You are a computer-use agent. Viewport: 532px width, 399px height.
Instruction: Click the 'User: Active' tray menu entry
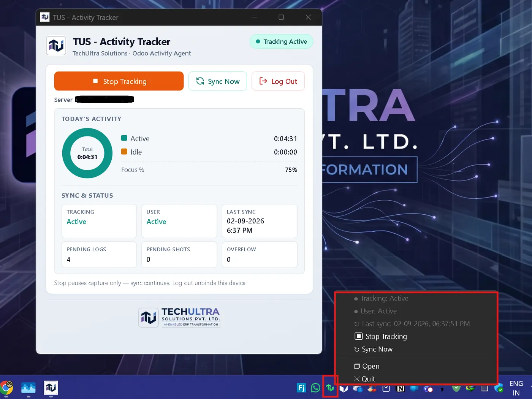(x=416, y=311)
